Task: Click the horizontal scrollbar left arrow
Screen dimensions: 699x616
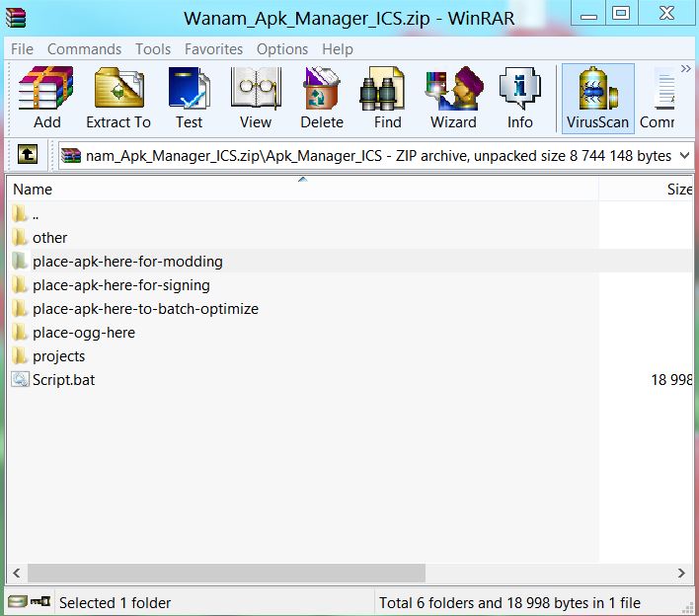Action: (17, 573)
